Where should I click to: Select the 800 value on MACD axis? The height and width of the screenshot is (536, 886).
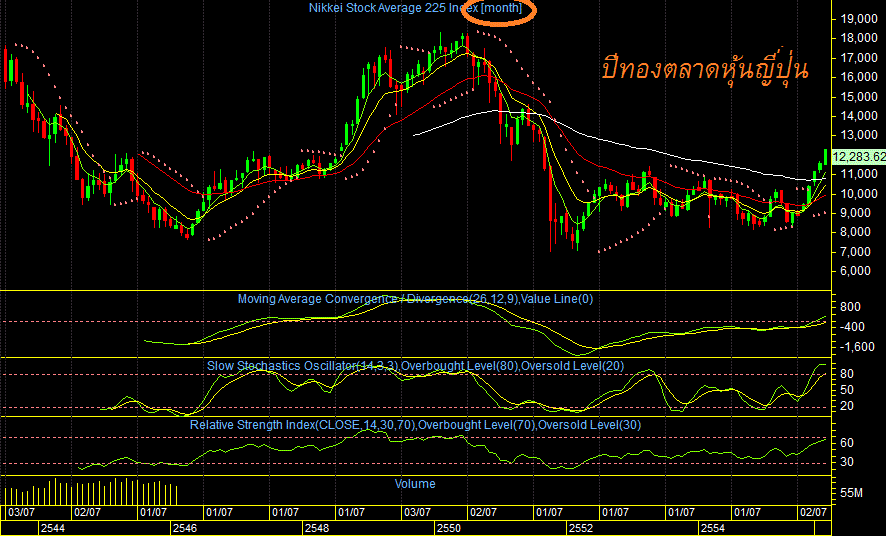pyautogui.click(x=851, y=307)
